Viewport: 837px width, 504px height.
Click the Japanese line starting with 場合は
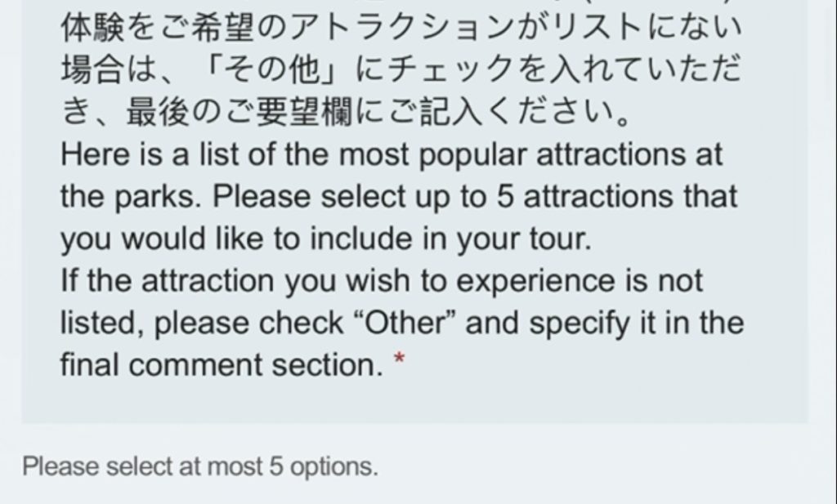pos(401,71)
